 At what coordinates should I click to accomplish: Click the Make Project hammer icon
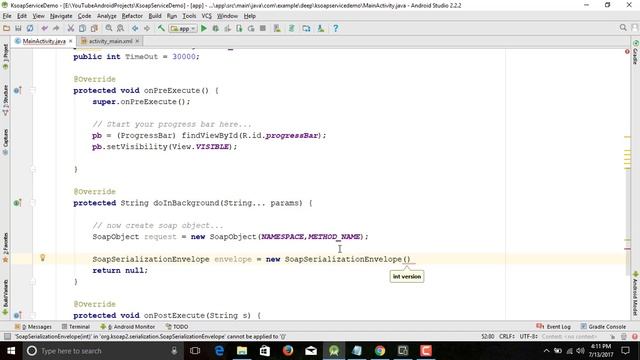(161, 28)
